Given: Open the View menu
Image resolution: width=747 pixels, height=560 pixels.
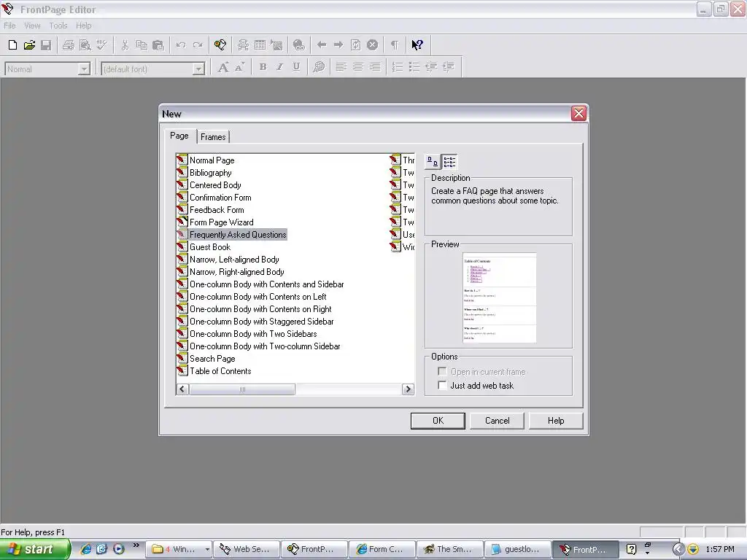Looking at the screenshot, I should (x=32, y=26).
